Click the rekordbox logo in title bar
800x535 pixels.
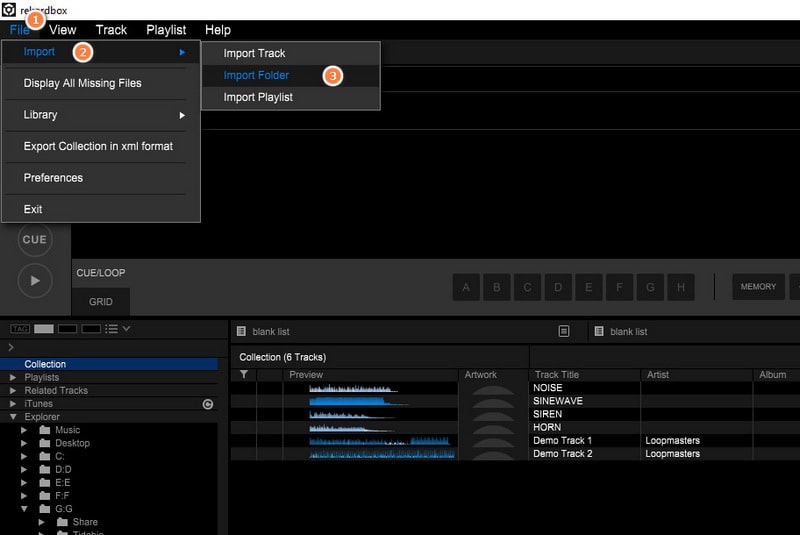[9, 9]
